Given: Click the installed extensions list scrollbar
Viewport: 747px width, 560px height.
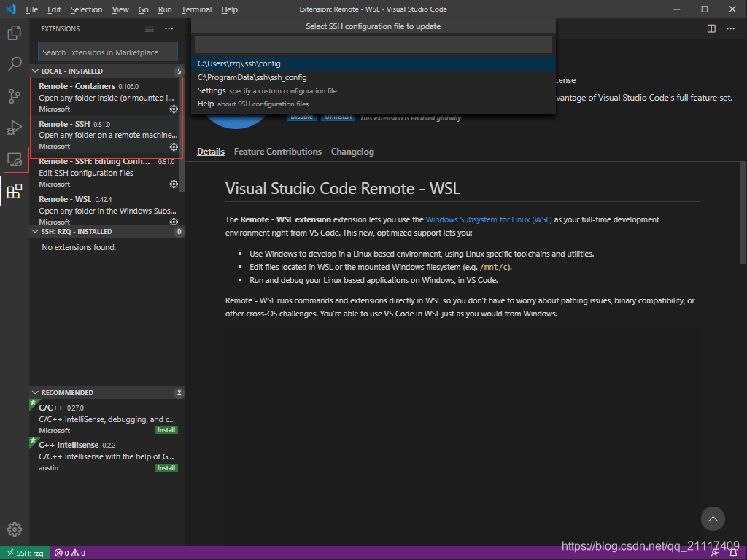Looking at the screenshot, I should pyautogui.click(x=182, y=134).
